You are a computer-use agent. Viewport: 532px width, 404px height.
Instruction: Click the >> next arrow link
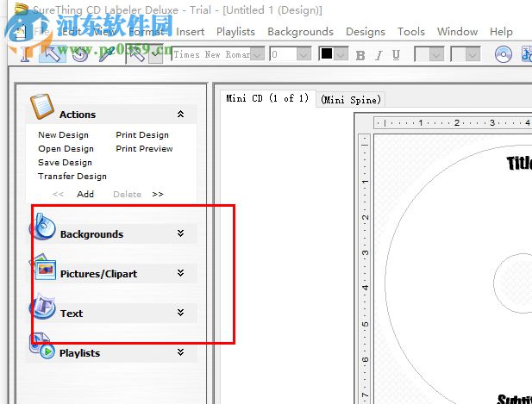tap(158, 194)
